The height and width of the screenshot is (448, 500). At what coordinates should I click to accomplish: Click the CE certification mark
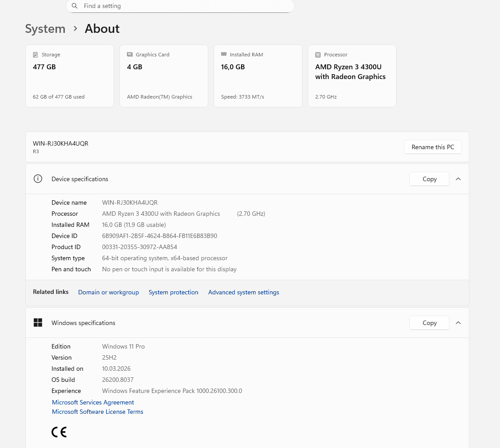point(59,432)
